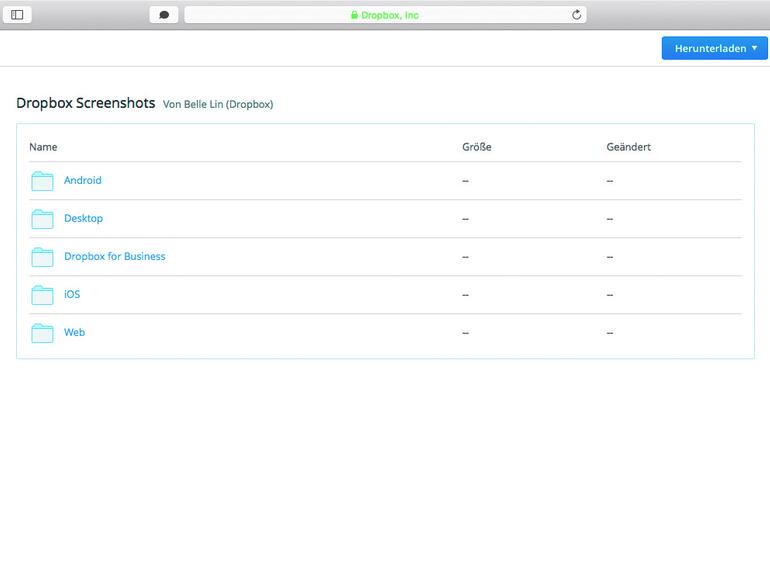Click the Dropbox, Inc address field

coord(385,15)
